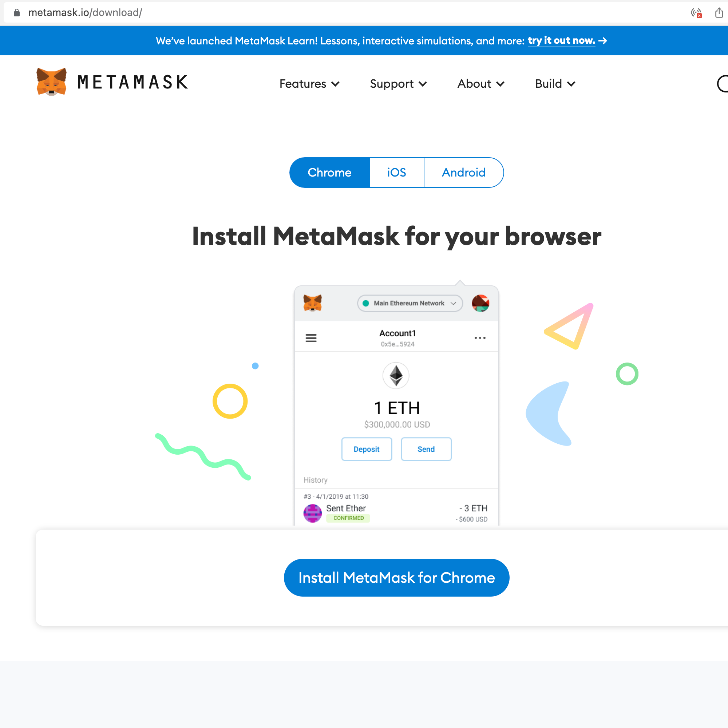Image resolution: width=728 pixels, height=728 pixels.
Task: Click the share icon in browser toolbar
Action: click(x=719, y=13)
